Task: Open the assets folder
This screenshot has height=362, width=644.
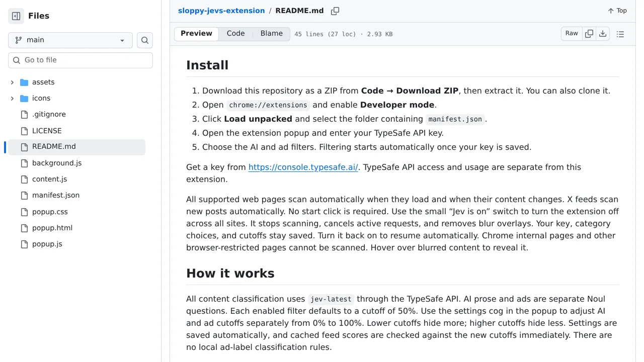Action: [x=43, y=82]
